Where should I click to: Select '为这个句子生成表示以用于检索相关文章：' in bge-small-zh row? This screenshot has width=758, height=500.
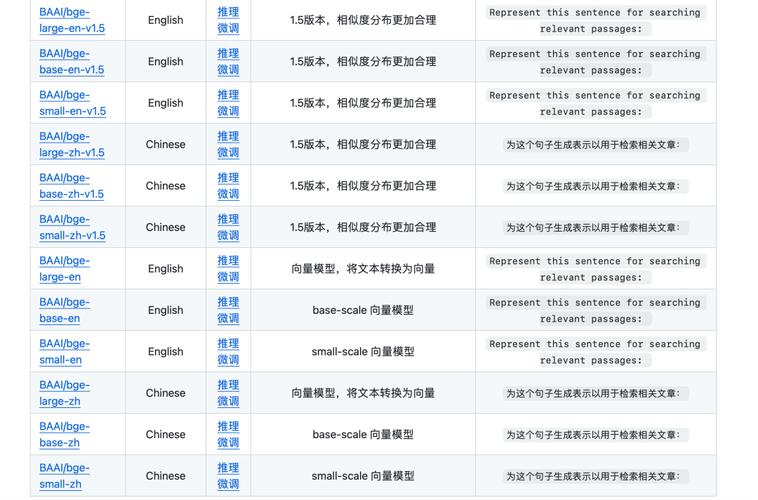pyautogui.click(x=596, y=476)
